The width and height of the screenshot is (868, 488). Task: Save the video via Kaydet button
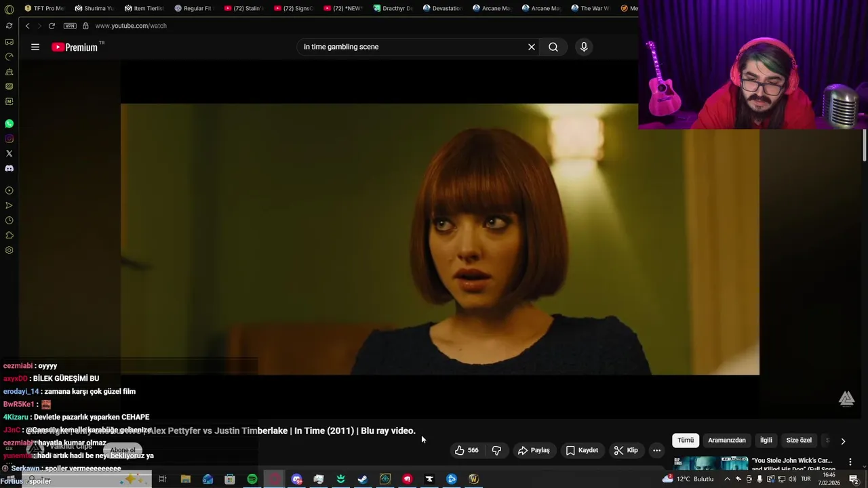click(582, 450)
